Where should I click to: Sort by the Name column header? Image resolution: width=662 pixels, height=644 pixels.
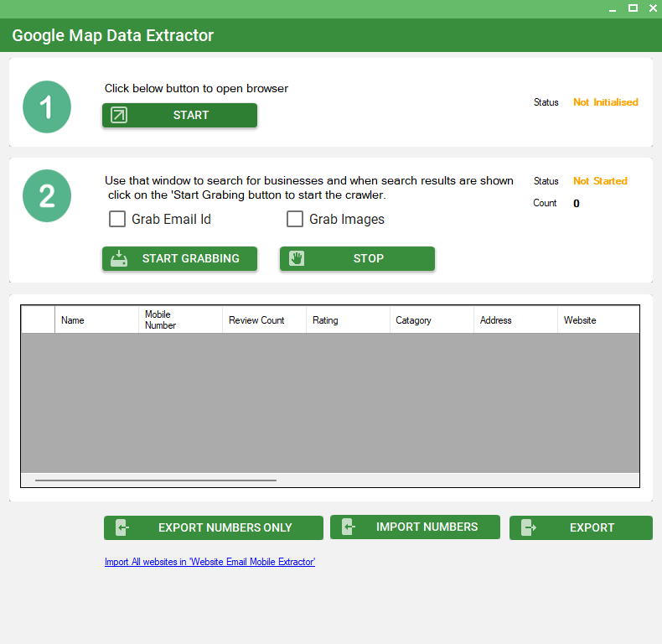[x=96, y=320]
